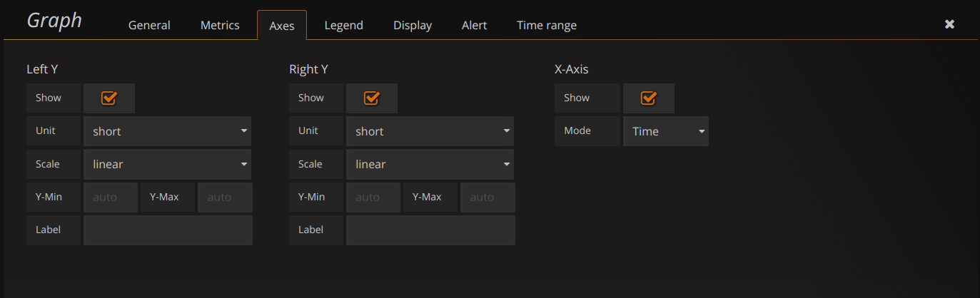
Task: Go to the Display tab
Action: tap(413, 25)
